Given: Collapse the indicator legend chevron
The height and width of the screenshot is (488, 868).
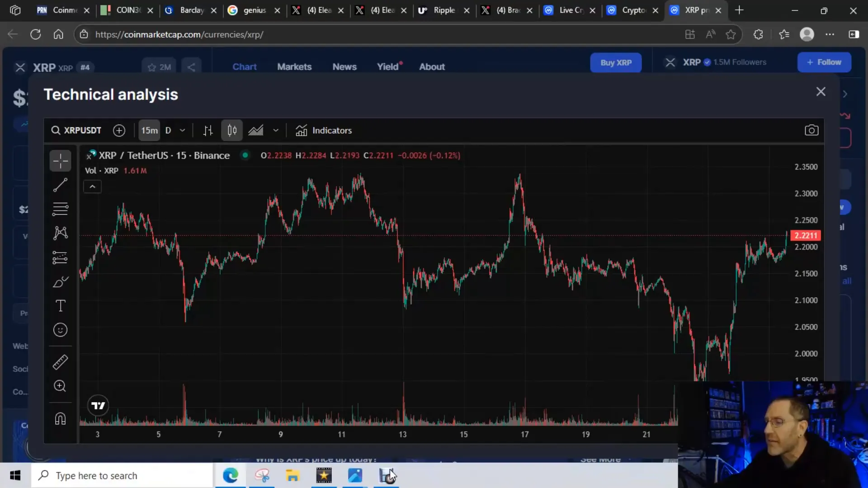Looking at the screenshot, I should (92, 187).
